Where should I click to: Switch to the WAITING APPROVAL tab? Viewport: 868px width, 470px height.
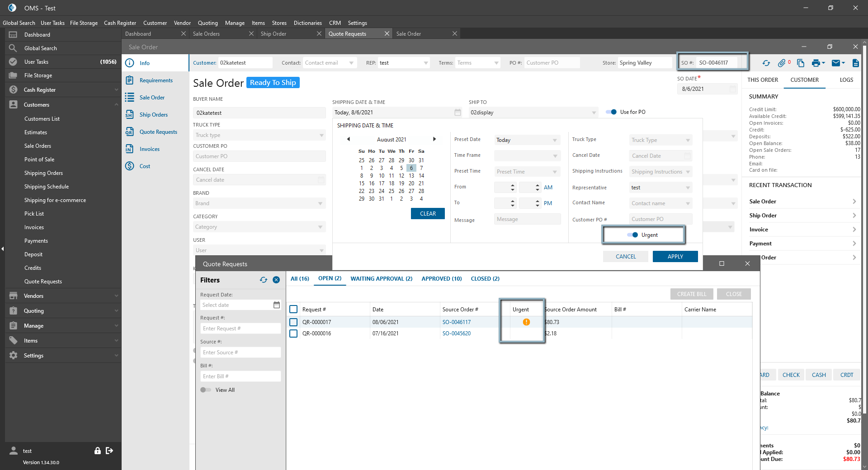coord(381,279)
